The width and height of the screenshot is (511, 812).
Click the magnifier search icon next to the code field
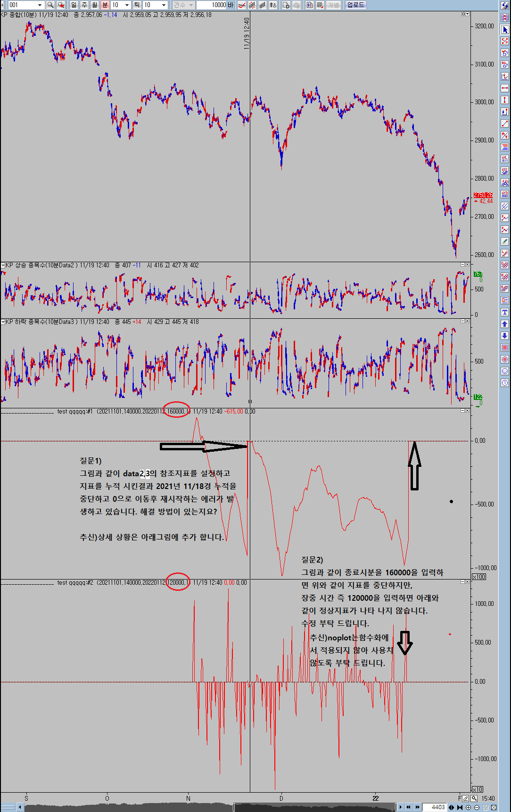tap(50, 5)
